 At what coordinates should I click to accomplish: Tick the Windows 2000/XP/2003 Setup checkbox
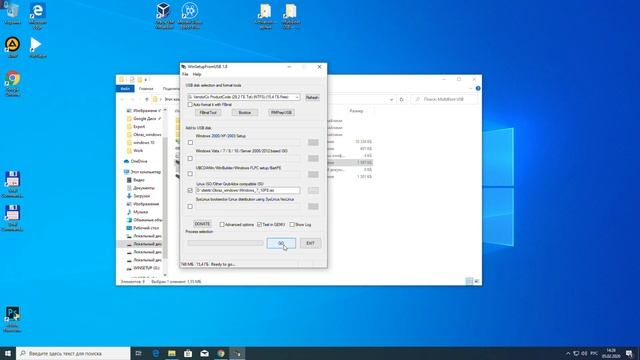click(x=190, y=142)
